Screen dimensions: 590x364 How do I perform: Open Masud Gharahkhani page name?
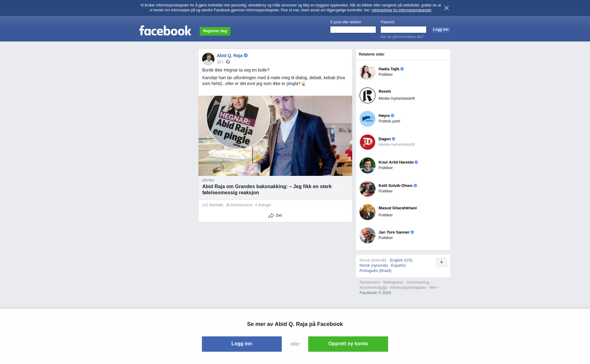tap(398, 208)
